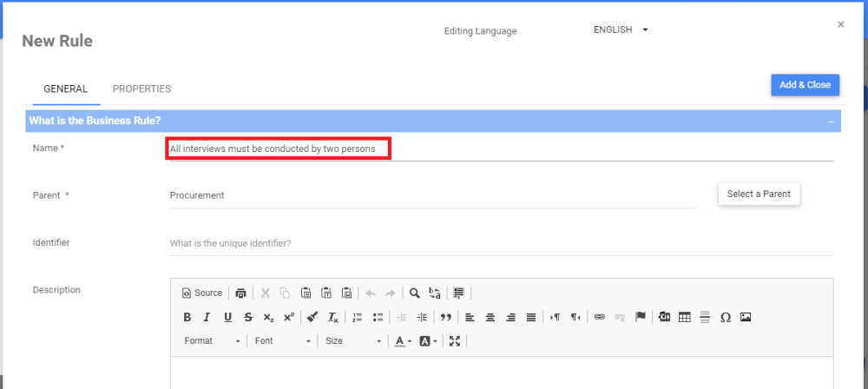The image size is (868, 389).
Task: Apply Subscript formatting
Action: click(268, 318)
